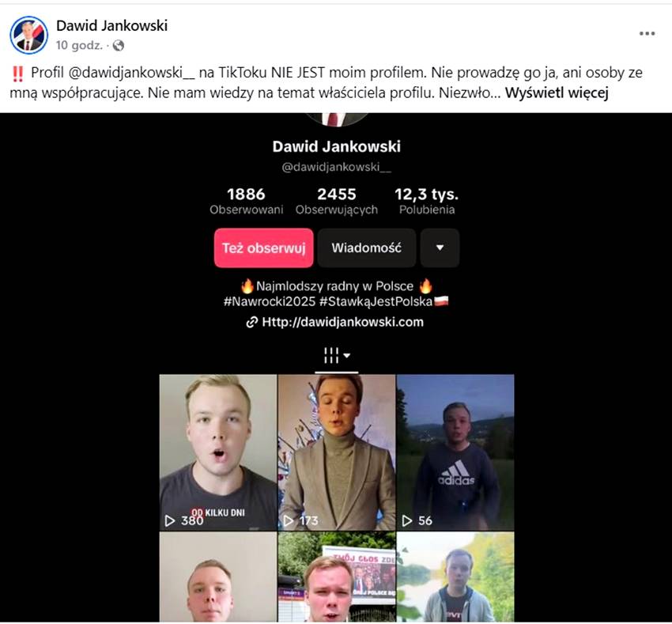
Task: Click Dawid Jankowski's profile avatar
Action: tap(28, 35)
